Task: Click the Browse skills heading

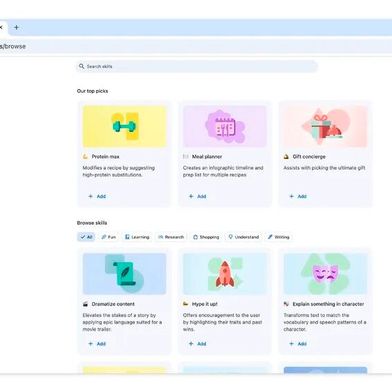Action: [92, 223]
